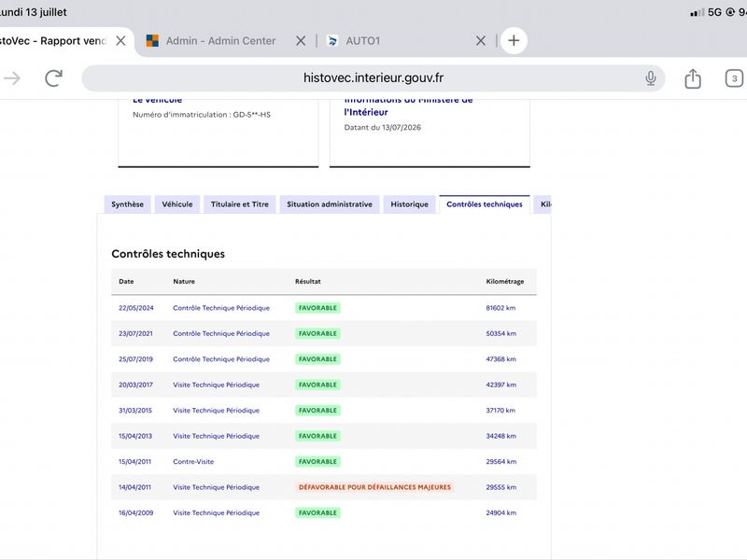Click the date 23/07/2021
The height and width of the screenshot is (560, 747).
tap(135, 334)
